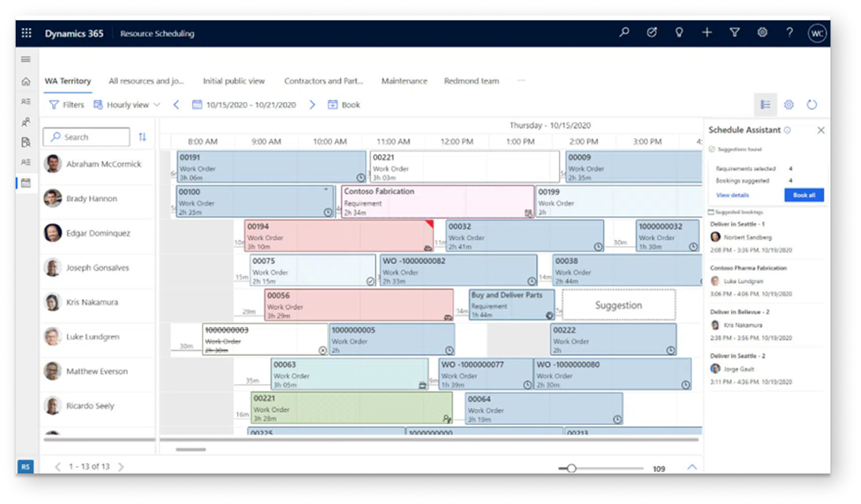Open the Hourly view dropdown

(127, 104)
